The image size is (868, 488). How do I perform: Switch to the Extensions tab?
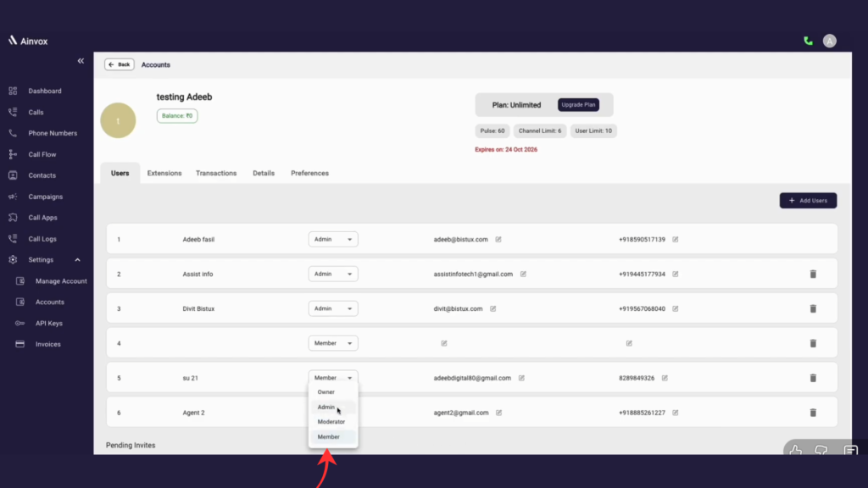[x=164, y=173]
